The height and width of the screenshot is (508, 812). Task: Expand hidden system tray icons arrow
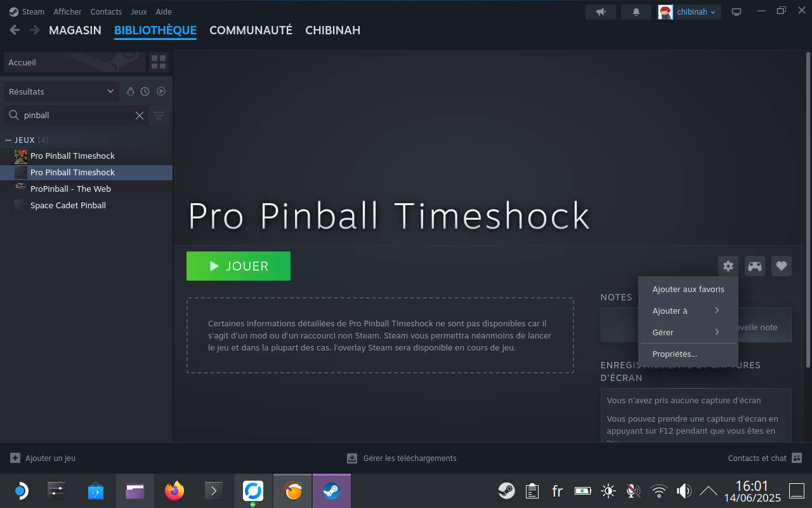(x=708, y=491)
